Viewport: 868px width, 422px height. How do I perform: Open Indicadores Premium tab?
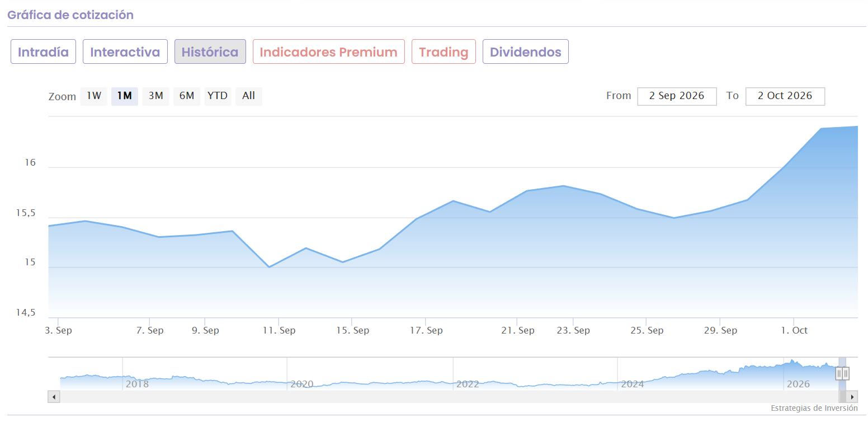click(x=329, y=51)
